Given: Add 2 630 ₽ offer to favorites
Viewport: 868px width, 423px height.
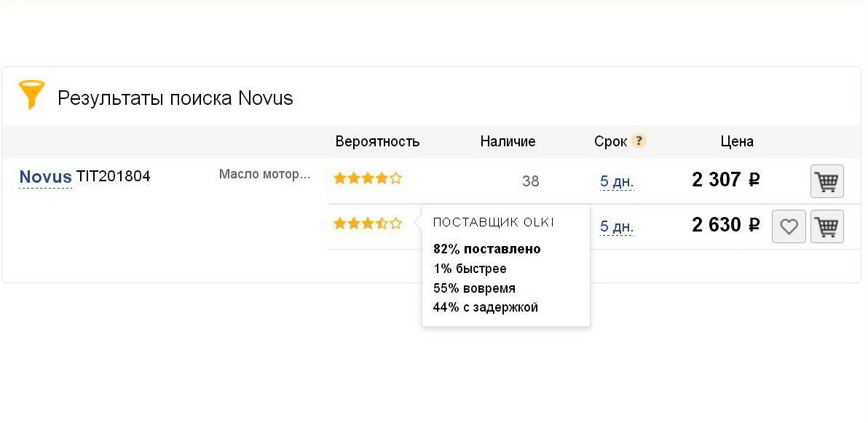Looking at the screenshot, I should click(789, 226).
